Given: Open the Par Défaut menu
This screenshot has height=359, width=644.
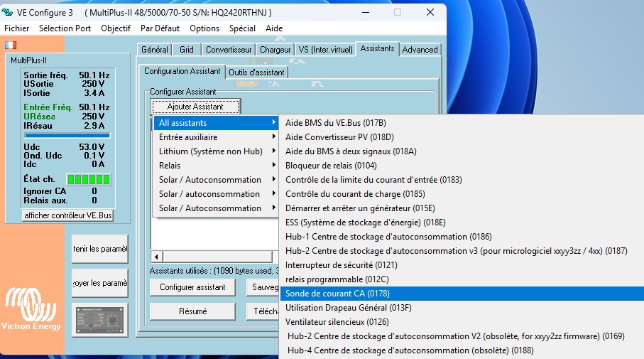Looking at the screenshot, I should [160, 28].
